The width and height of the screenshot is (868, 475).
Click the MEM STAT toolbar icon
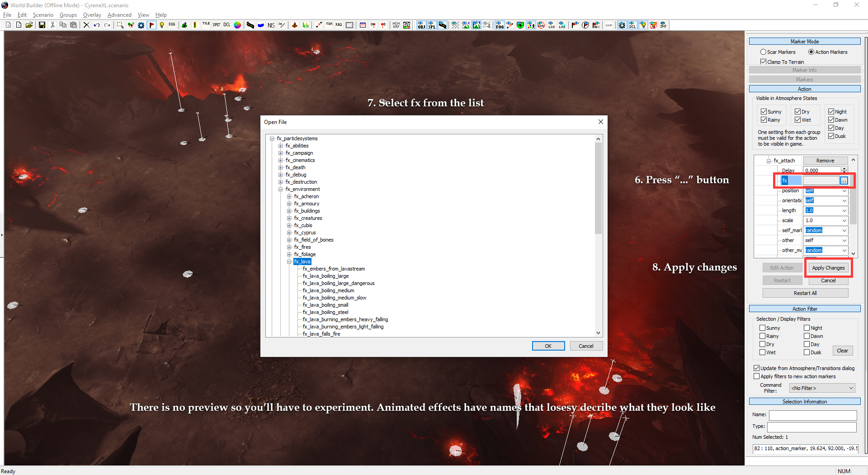click(407, 25)
